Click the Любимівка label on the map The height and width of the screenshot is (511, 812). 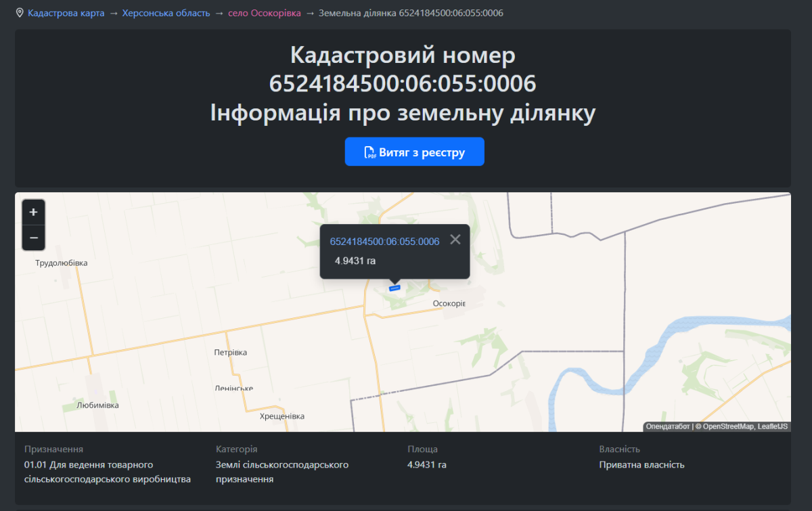coord(97,405)
